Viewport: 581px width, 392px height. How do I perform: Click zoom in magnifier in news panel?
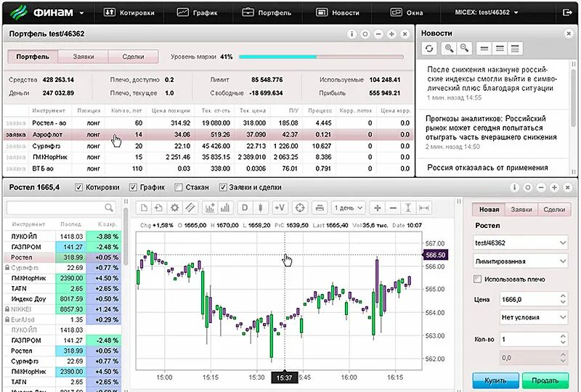(449, 49)
